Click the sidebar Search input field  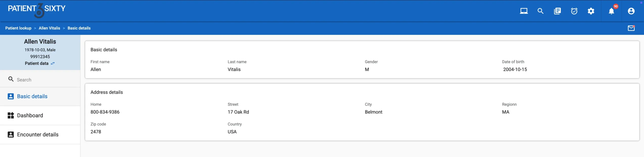point(45,80)
